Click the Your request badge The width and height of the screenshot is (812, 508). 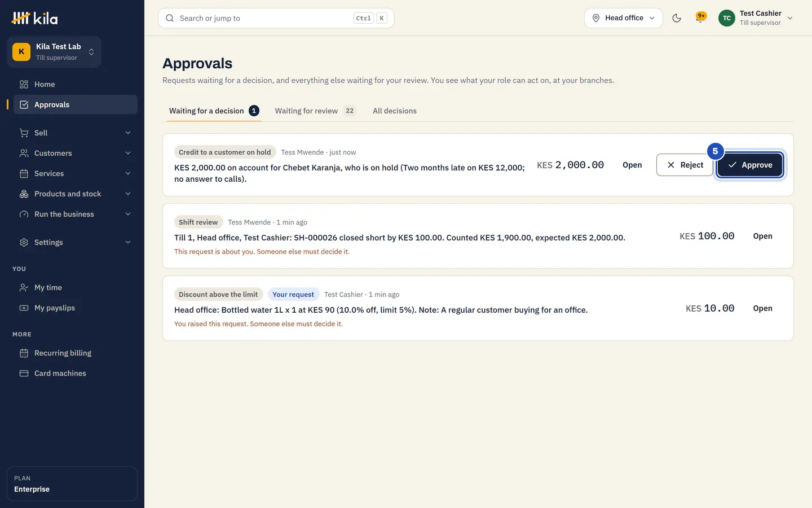[293, 294]
